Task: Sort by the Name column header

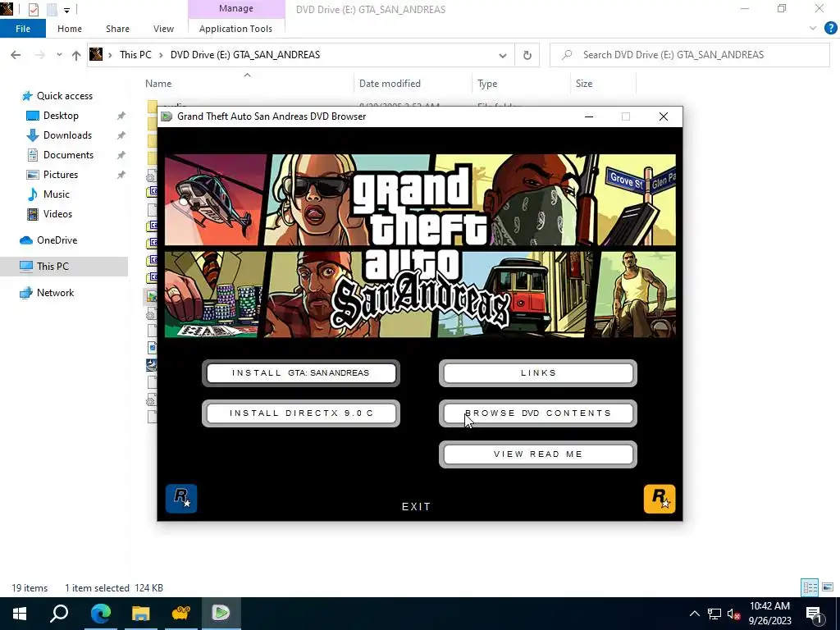Action: tap(249, 84)
